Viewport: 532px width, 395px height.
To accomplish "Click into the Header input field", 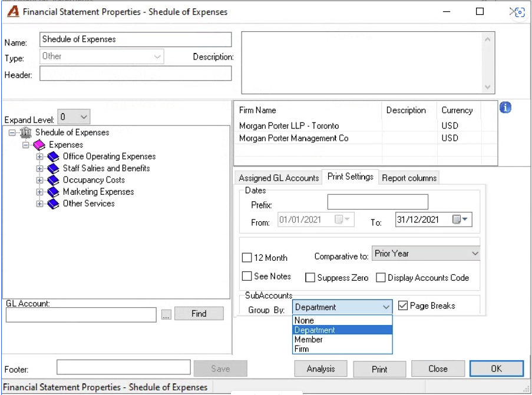I will tap(136, 74).
